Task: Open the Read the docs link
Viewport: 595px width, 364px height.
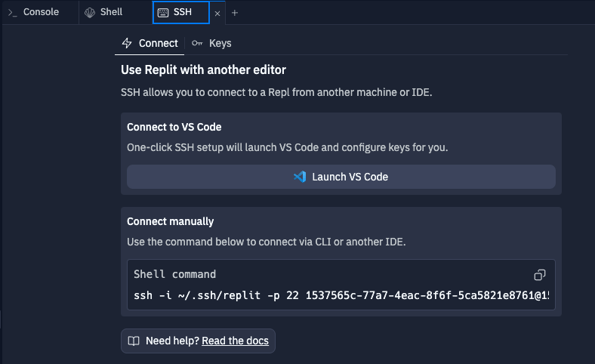Action: point(235,341)
